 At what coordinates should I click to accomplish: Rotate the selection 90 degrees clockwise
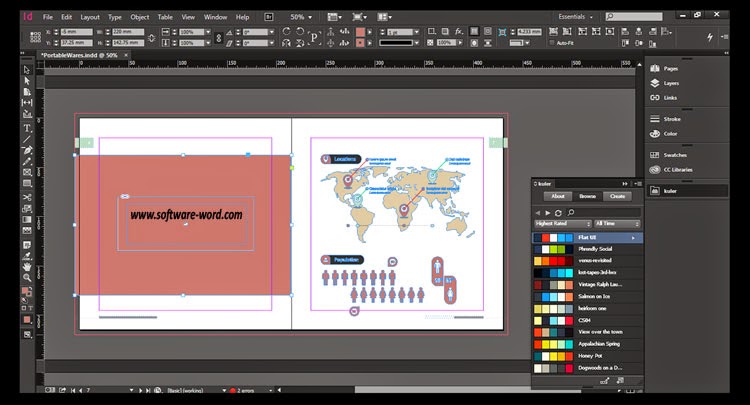click(x=286, y=32)
